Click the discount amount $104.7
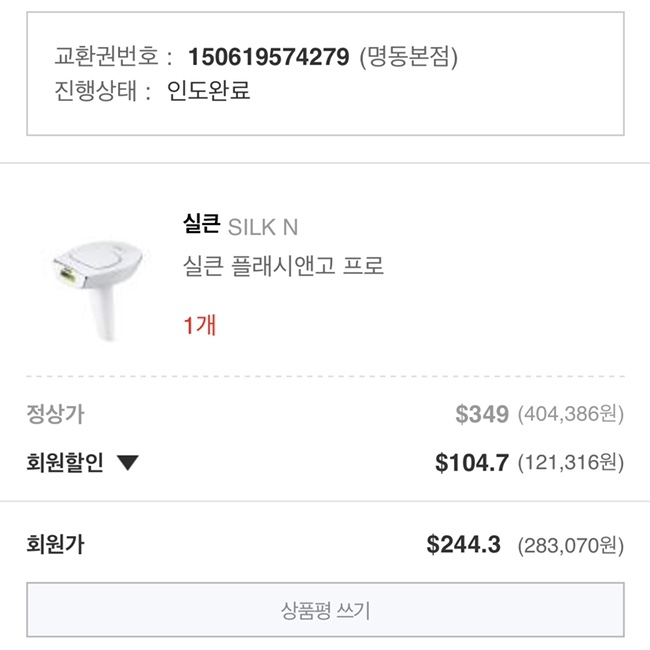Screen dimensions: 650x650 [472, 462]
